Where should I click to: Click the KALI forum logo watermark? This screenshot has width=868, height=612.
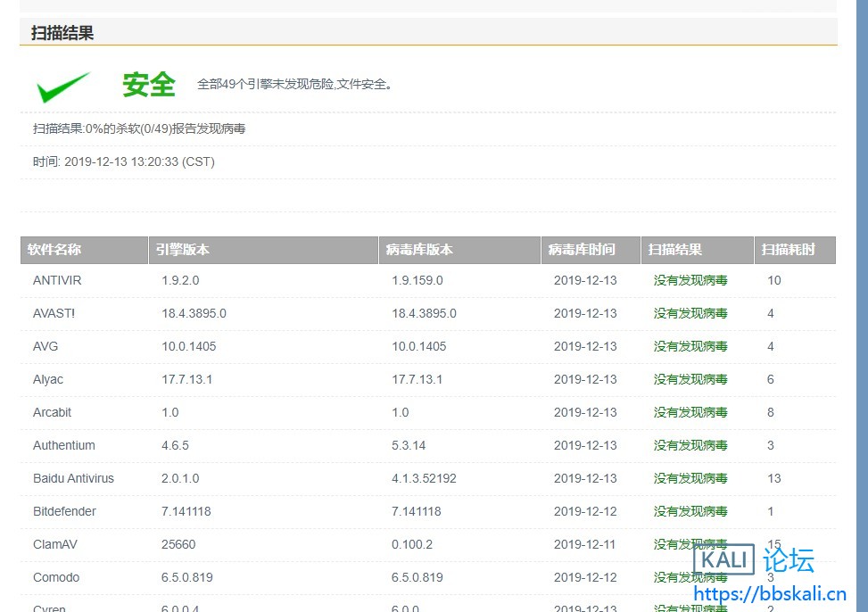754,560
